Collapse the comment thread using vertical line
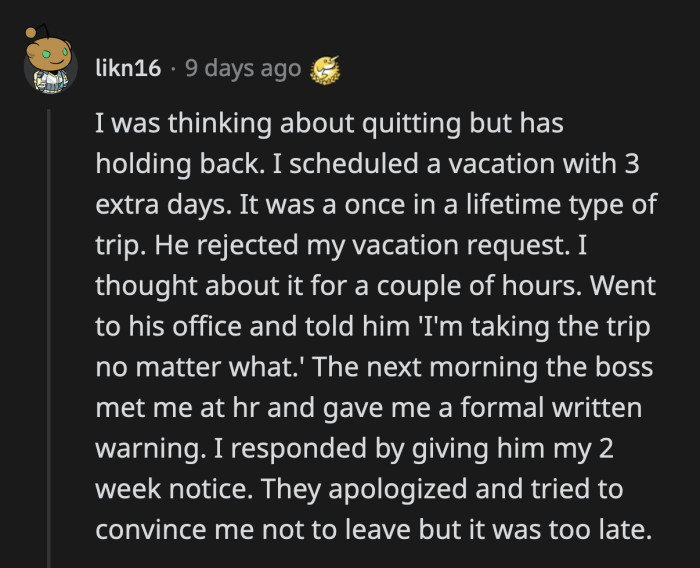Image resolution: width=700 pixels, height=568 pixels. click(48, 330)
